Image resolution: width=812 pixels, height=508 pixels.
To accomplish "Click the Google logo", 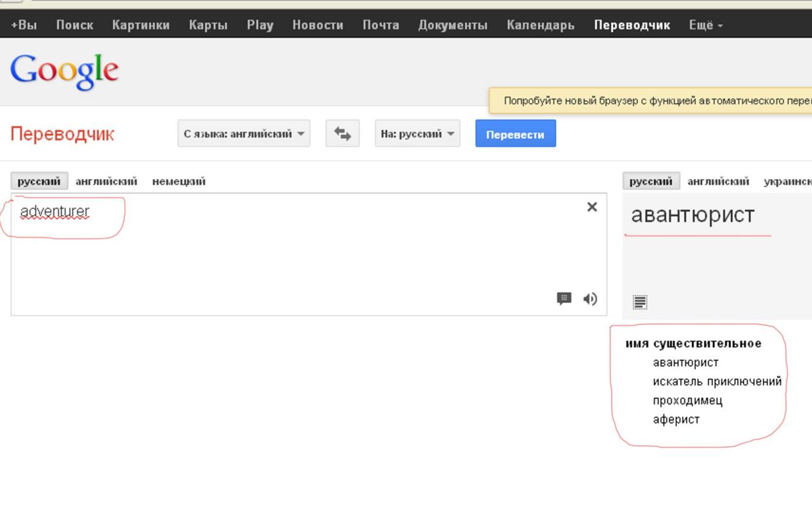I will 64,72.
